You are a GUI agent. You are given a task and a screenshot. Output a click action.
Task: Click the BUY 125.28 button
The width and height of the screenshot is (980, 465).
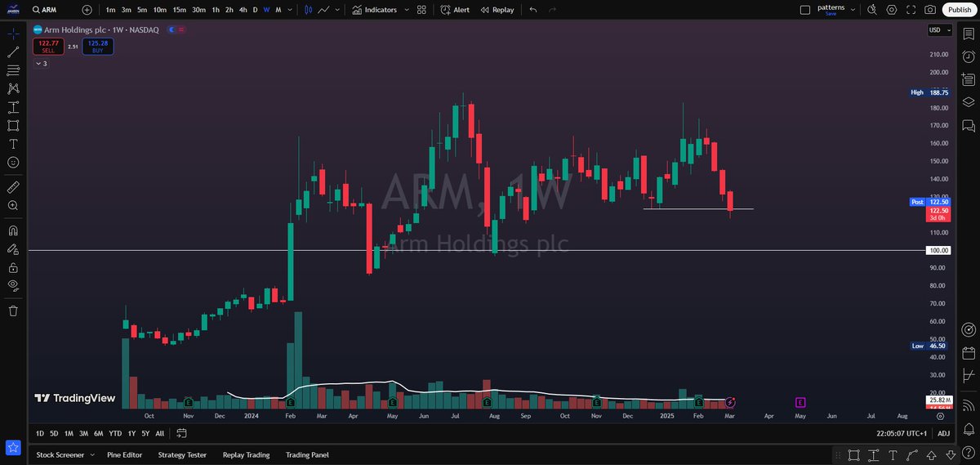[x=98, y=47]
